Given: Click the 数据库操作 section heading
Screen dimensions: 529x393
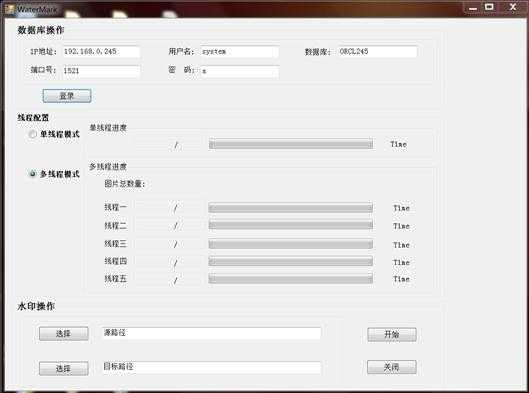Looking at the screenshot, I should point(41,30).
